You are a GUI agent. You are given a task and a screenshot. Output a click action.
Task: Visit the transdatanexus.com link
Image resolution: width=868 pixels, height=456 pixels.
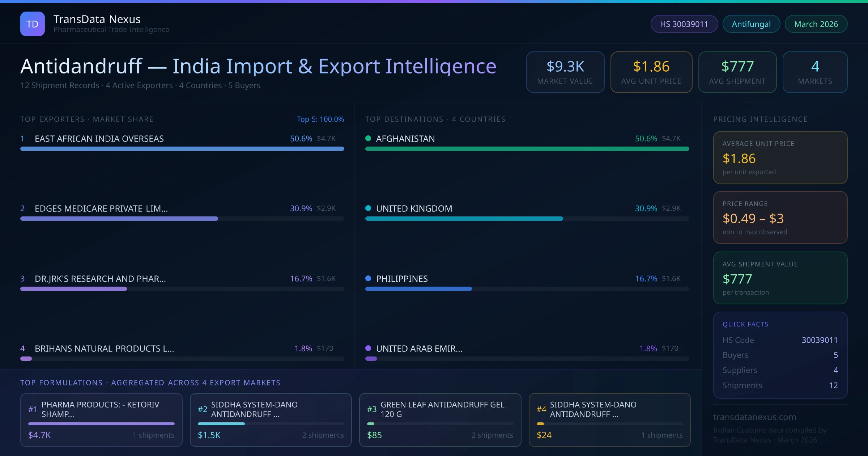[754, 417]
